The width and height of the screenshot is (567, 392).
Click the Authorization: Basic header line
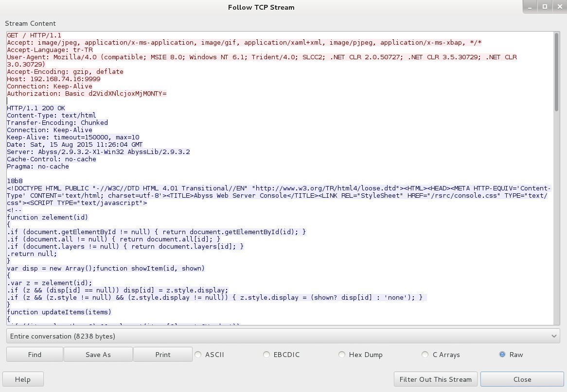87,93
